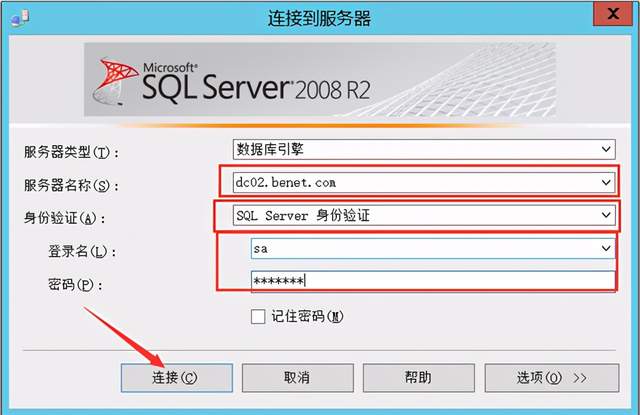Open Help via the 帮助 button
640x415 pixels.
pyautogui.click(x=418, y=378)
